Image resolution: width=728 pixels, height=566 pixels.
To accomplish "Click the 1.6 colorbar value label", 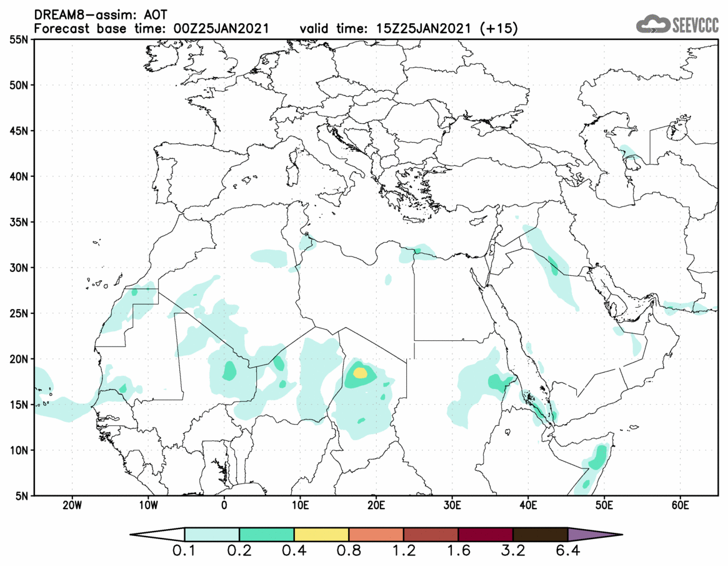I will pos(458,551).
